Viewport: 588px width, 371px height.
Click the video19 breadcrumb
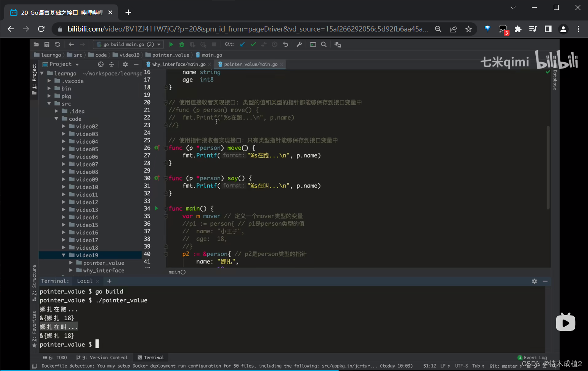[126, 55]
